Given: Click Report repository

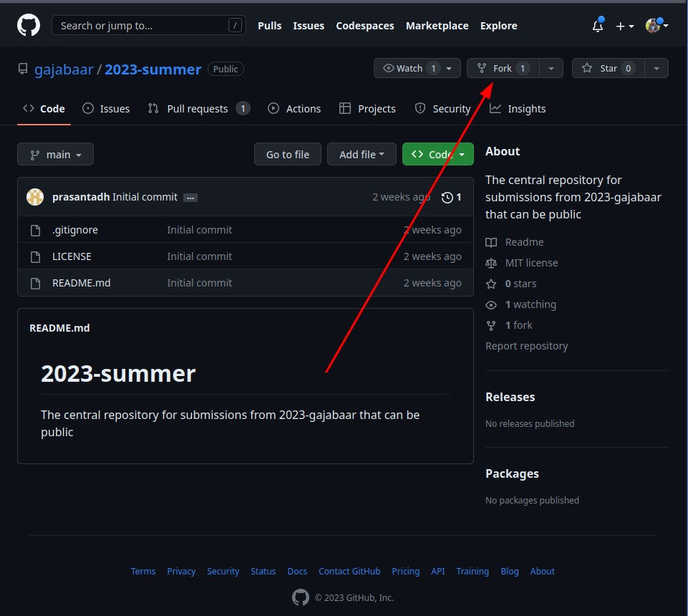Looking at the screenshot, I should (x=526, y=346).
